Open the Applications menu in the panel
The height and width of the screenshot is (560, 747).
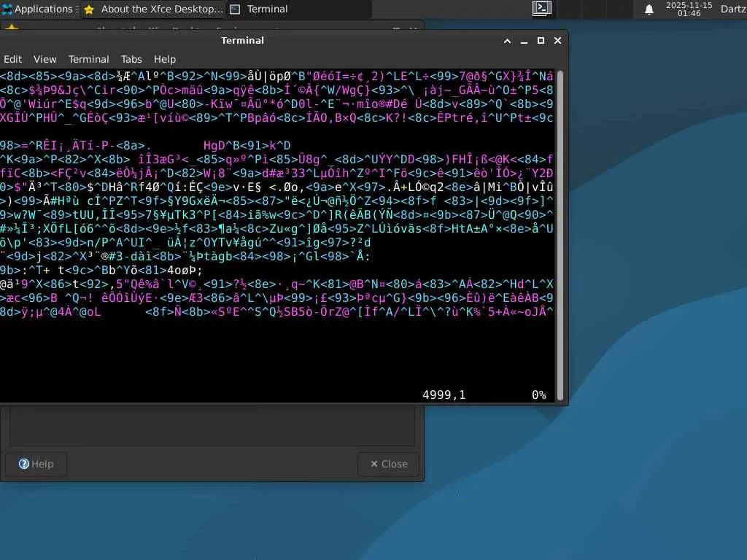point(39,9)
